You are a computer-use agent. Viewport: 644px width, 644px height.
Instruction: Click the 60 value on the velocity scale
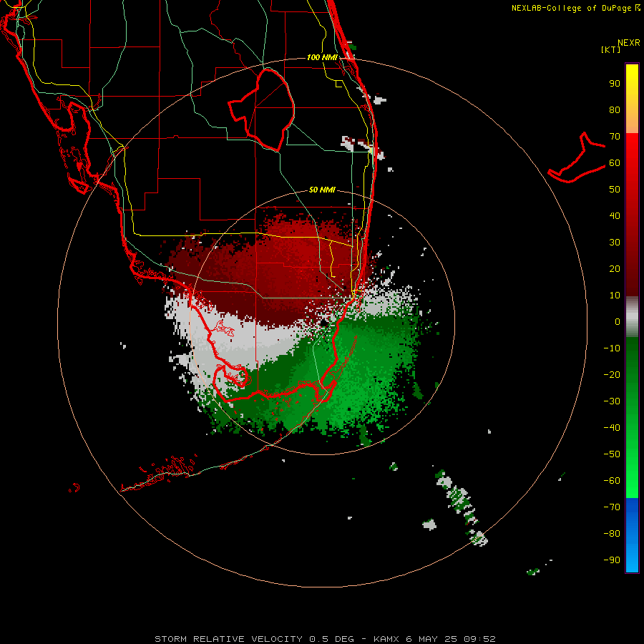point(615,163)
